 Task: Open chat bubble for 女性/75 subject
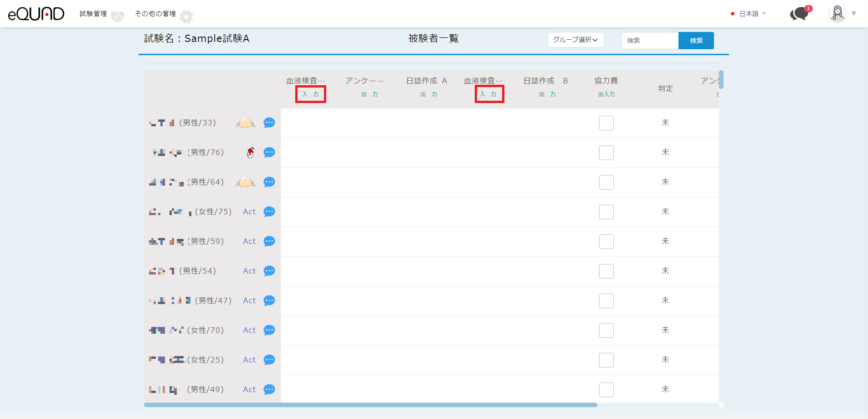coord(269,212)
